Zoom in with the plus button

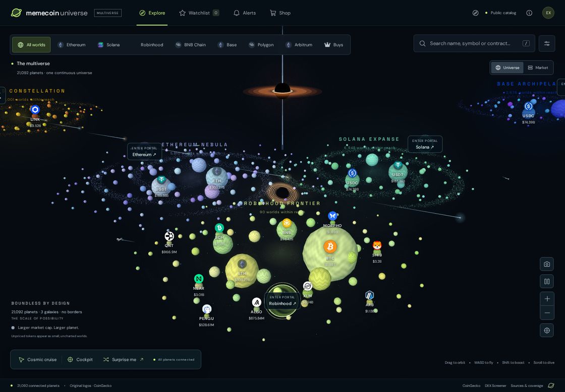(x=547, y=299)
